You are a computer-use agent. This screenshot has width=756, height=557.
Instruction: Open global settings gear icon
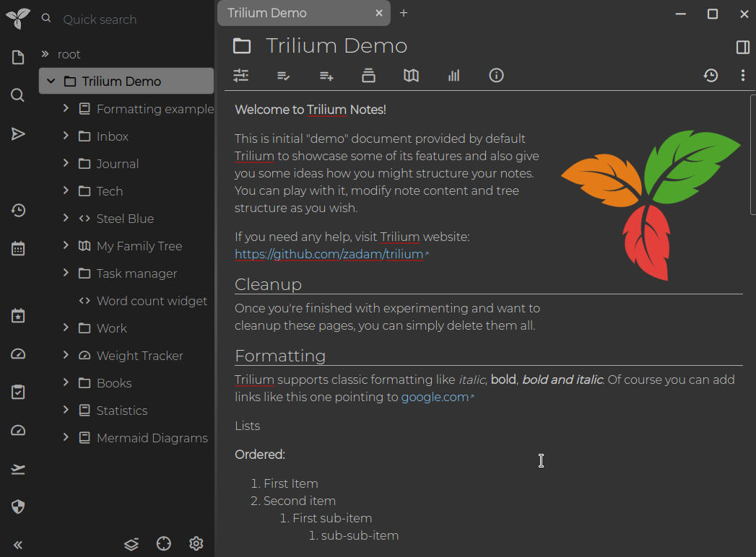tap(196, 544)
